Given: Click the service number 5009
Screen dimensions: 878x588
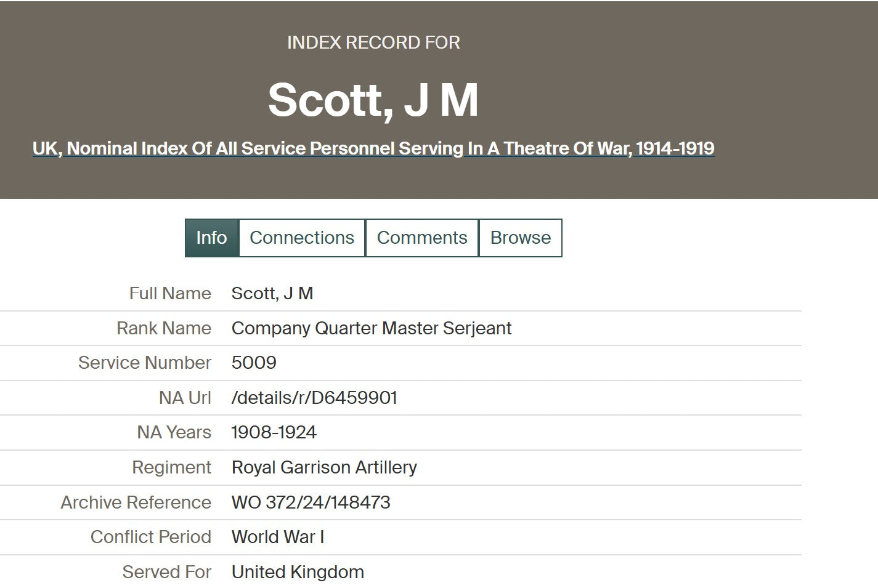Looking at the screenshot, I should point(254,363).
